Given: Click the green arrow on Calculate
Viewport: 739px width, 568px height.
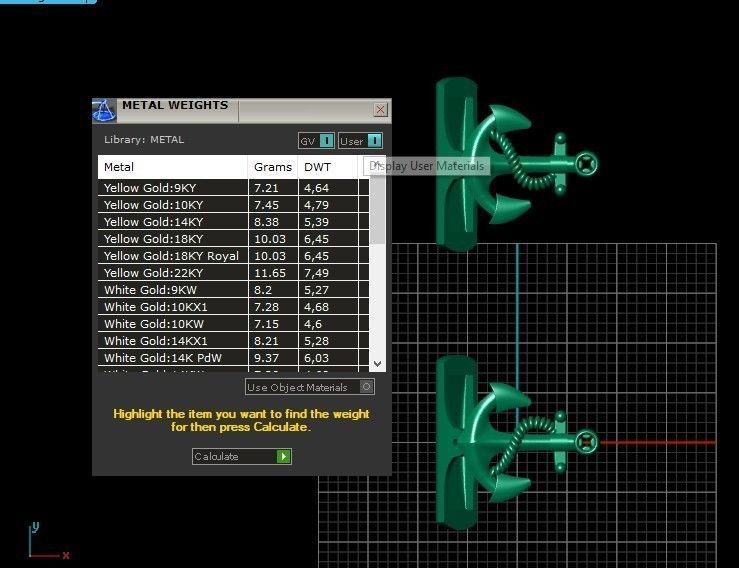Looking at the screenshot, I should (x=283, y=456).
